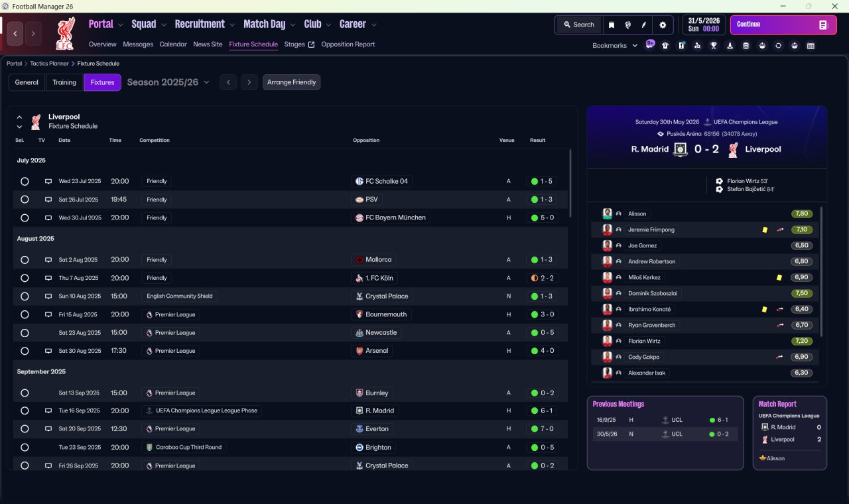The image size is (849, 504).
Task: Open the Overview sub-menu item
Action: [x=103, y=44]
